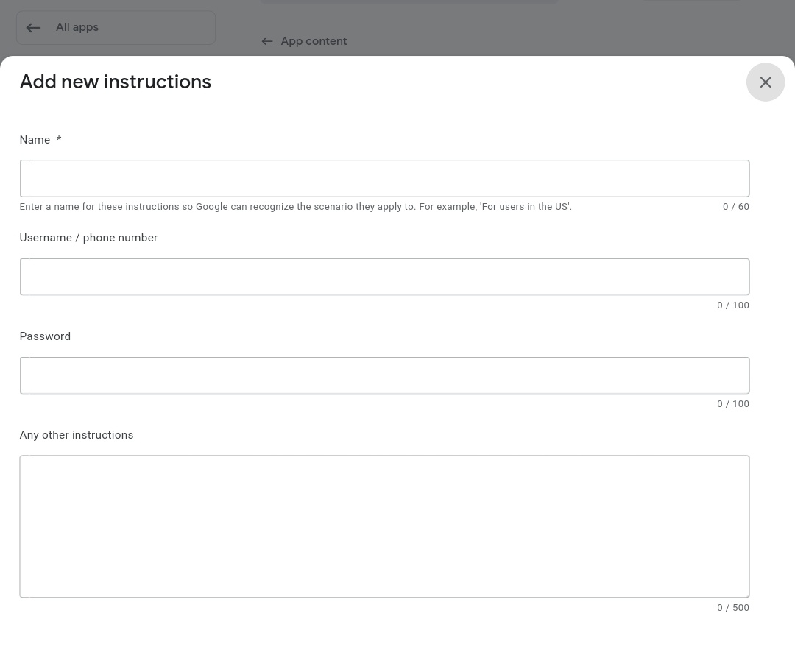Click the 0 / 60 character counter

[735, 207]
